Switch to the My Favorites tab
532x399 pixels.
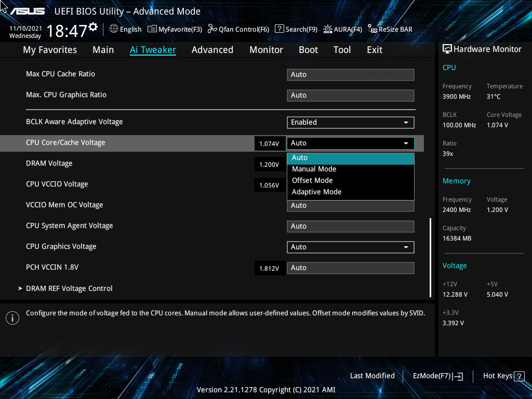[50, 50]
